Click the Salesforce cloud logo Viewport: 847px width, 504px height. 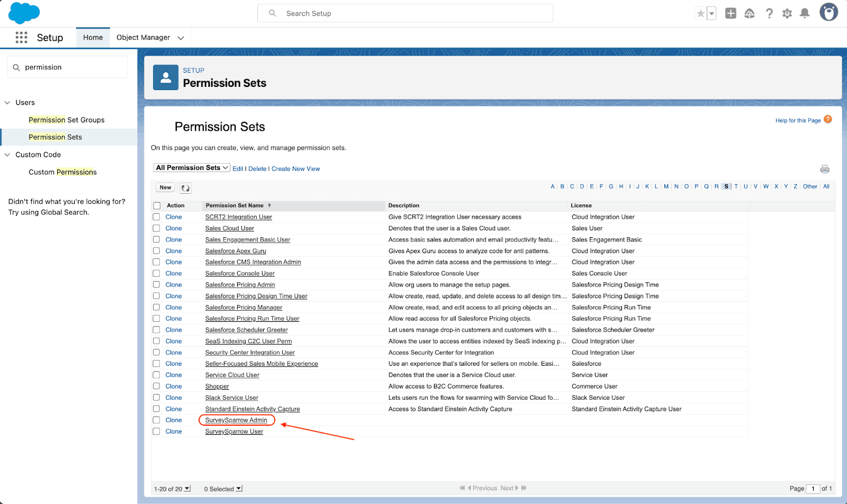(x=24, y=13)
